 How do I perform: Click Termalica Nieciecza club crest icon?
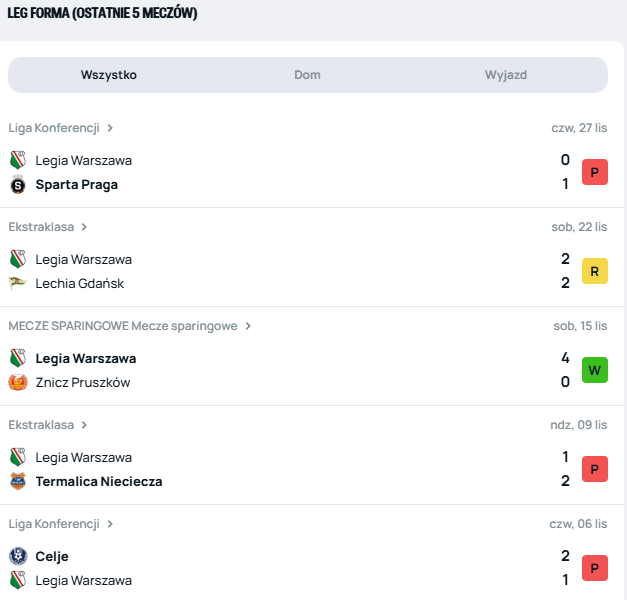[18, 482]
